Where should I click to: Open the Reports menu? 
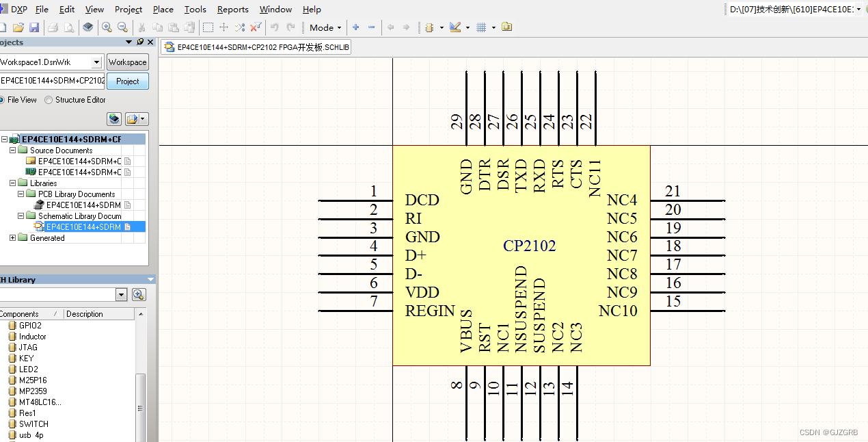[232, 9]
